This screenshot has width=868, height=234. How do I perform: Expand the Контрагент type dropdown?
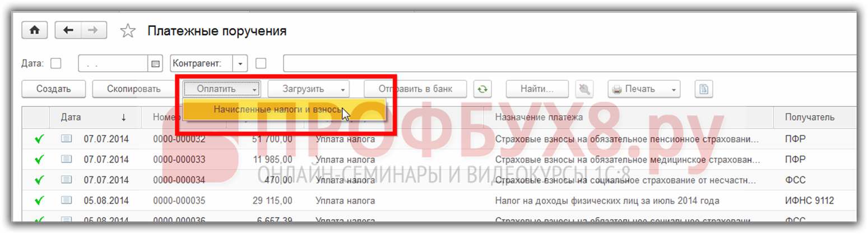point(240,63)
